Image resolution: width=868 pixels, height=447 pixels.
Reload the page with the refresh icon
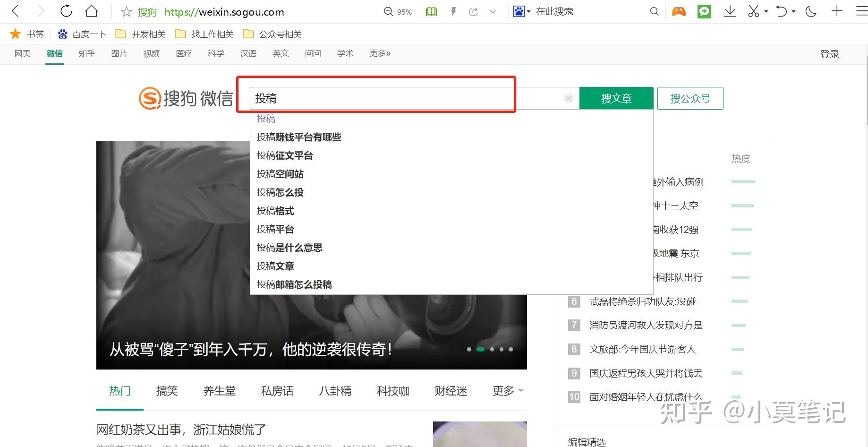tap(66, 11)
